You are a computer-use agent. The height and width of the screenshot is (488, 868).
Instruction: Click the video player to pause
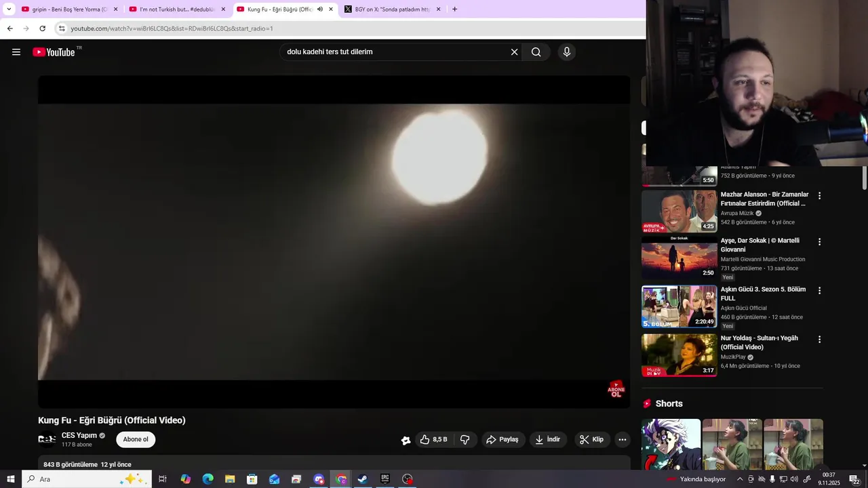tap(334, 241)
